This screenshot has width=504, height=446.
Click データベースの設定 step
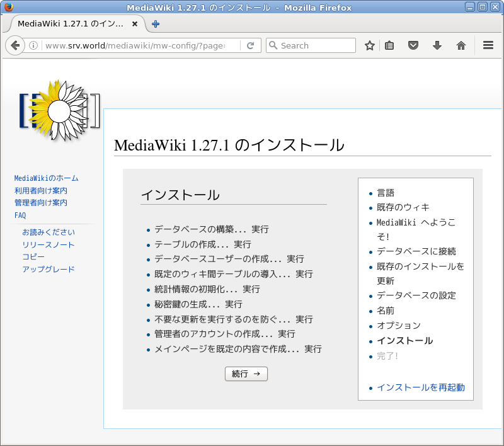[416, 295]
